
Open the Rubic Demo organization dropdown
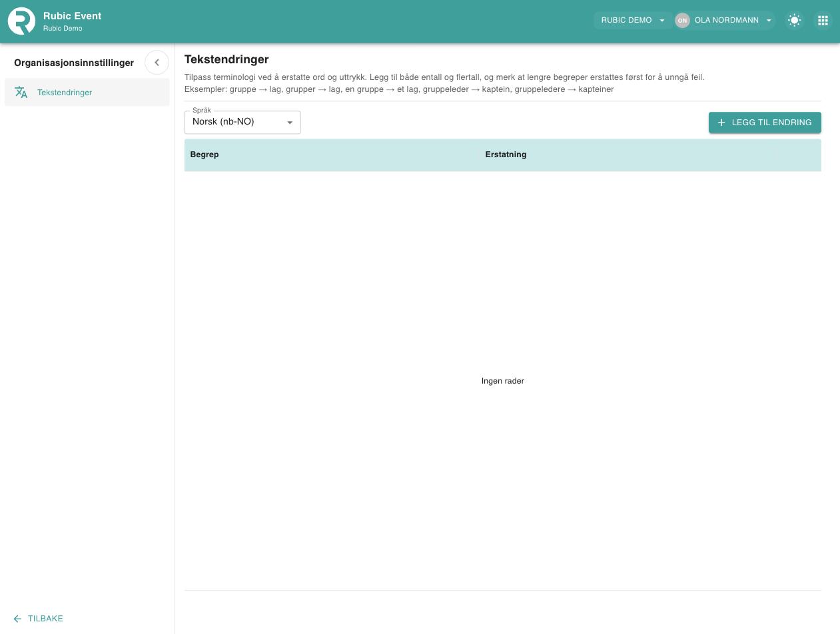pos(633,21)
